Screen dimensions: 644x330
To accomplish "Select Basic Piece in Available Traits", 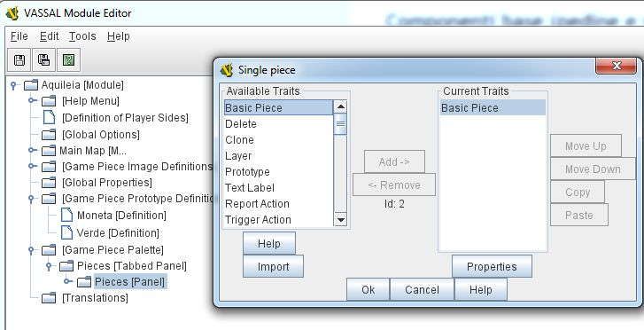I will coord(278,108).
